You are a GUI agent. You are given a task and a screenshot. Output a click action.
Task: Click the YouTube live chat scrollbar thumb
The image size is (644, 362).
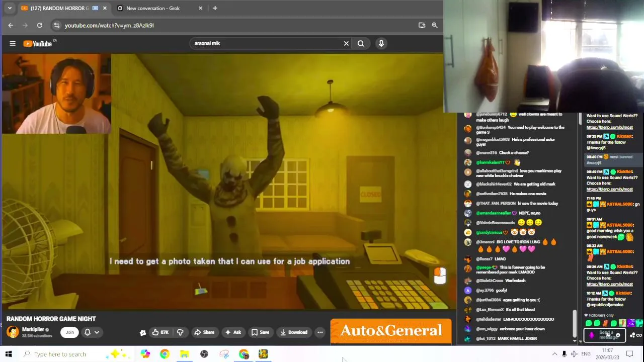tap(575, 324)
